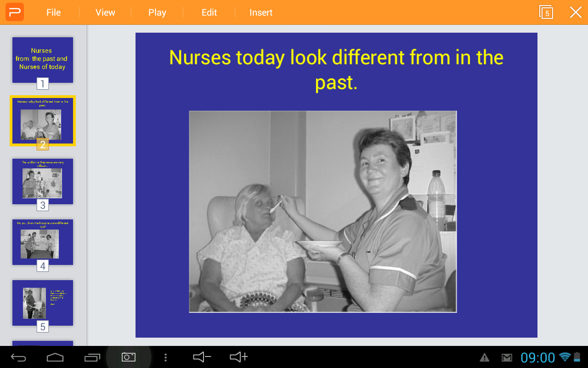This screenshot has width=588, height=368.
Task: Lower volume with the volume-down icon
Action: coord(201,357)
